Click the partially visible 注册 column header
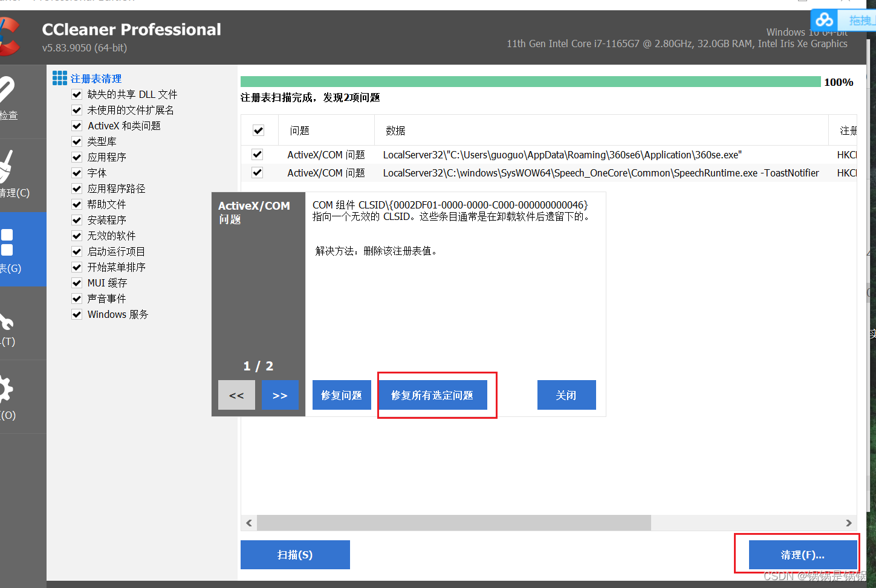This screenshot has width=876, height=588. (843, 131)
